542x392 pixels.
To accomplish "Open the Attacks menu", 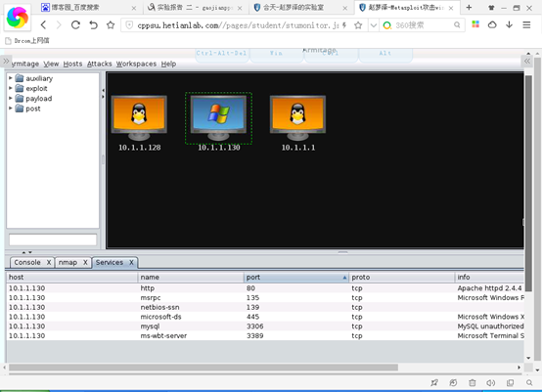I will (x=99, y=64).
